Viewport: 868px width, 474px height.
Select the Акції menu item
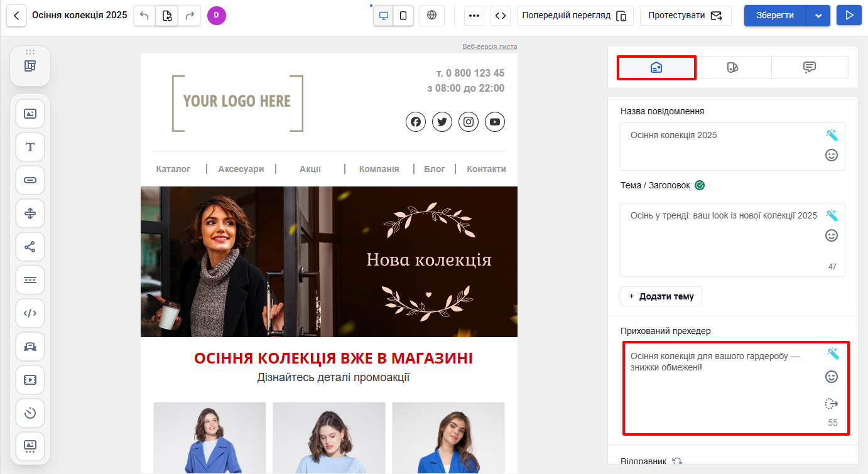point(310,169)
